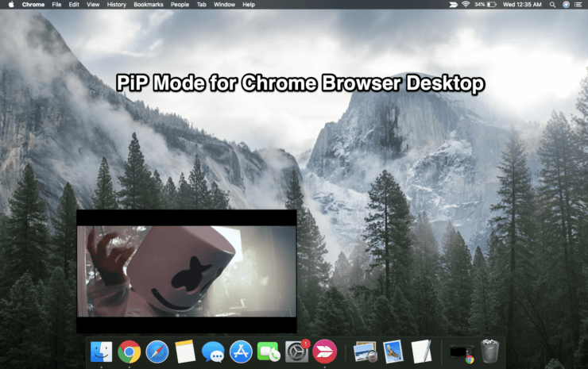Open minimized Chrome window in dock
Screen dimensions: 588x369
462,354
